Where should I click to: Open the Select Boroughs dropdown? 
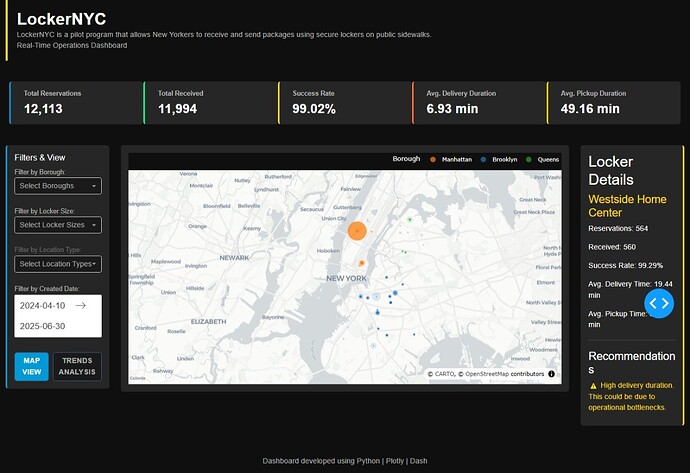58,186
